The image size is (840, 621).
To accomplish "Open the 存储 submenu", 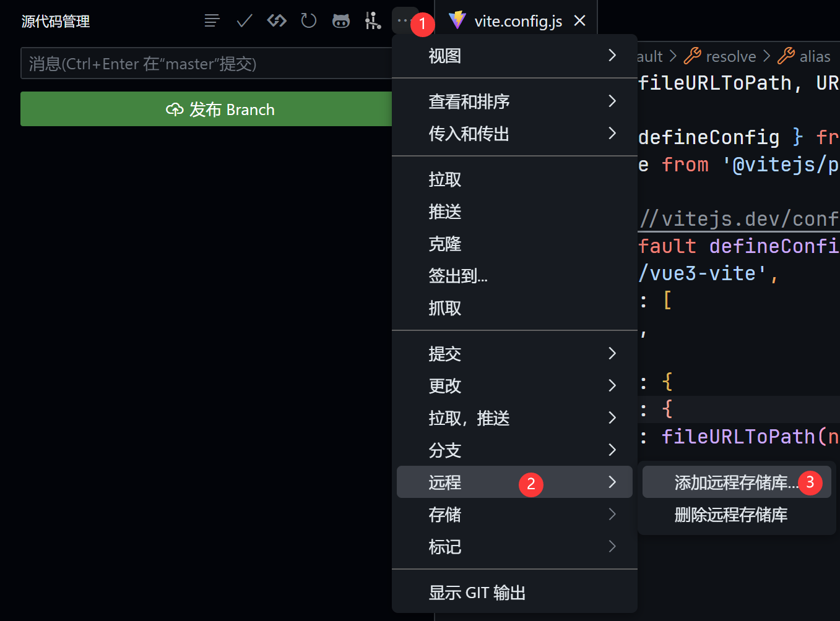I will (x=514, y=515).
